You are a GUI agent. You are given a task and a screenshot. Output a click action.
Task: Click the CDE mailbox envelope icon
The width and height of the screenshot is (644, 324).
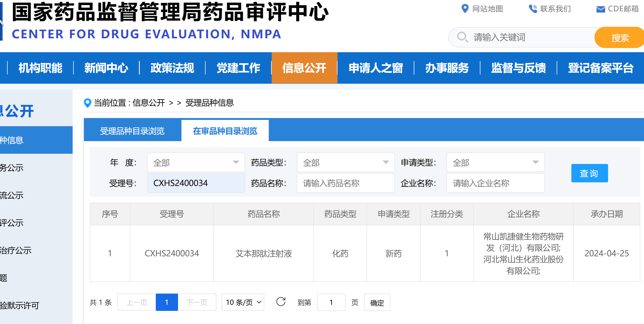click(600, 9)
